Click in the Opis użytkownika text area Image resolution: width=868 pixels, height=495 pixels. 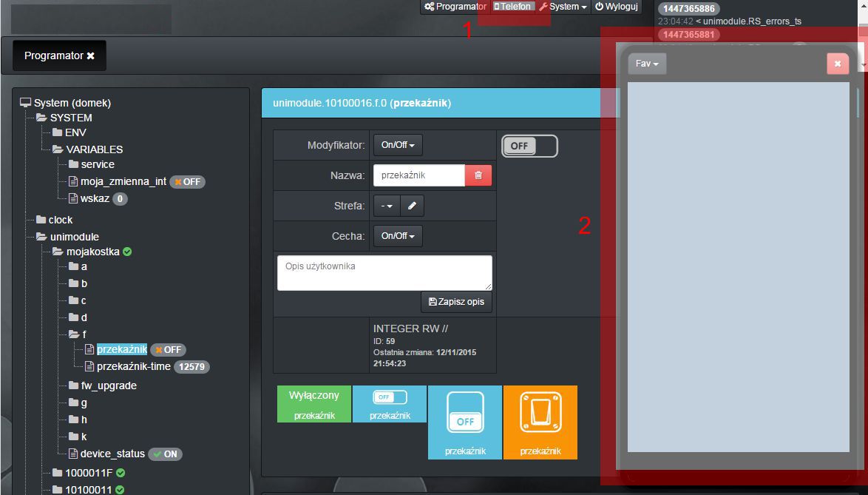(x=384, y=272)
